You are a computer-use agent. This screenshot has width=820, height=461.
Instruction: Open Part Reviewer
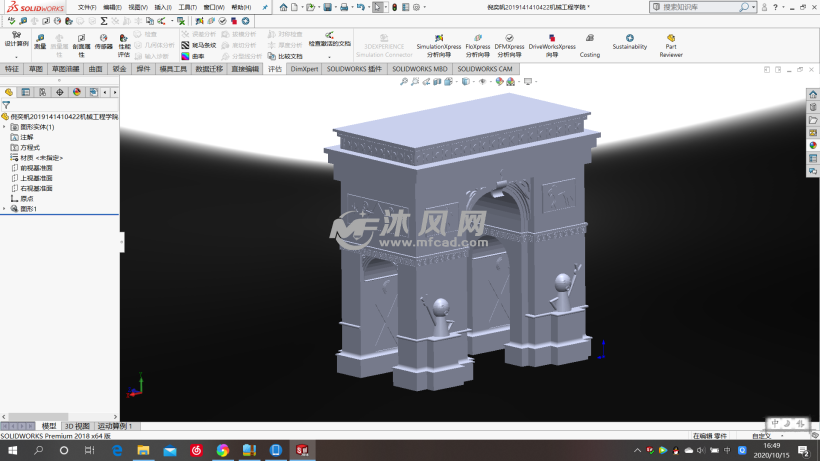(x=671, y=45)
